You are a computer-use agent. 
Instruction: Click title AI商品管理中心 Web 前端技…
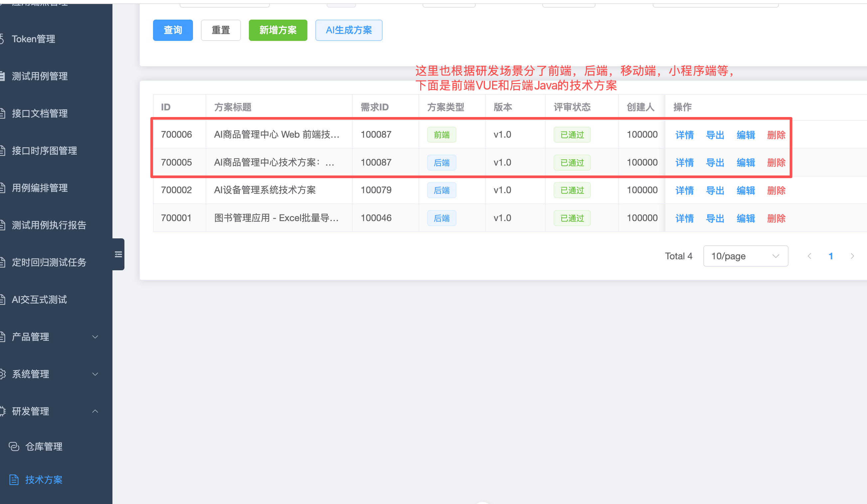(277, 134)
